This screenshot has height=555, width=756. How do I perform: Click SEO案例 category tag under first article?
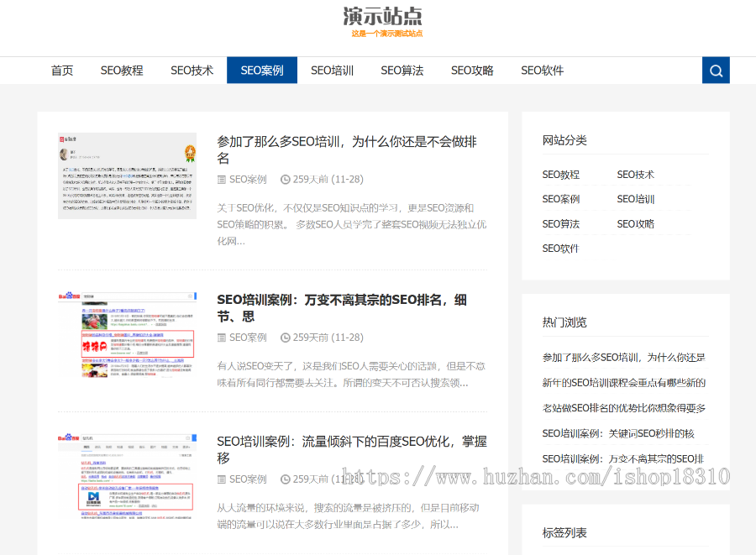[x=247, y=179]
